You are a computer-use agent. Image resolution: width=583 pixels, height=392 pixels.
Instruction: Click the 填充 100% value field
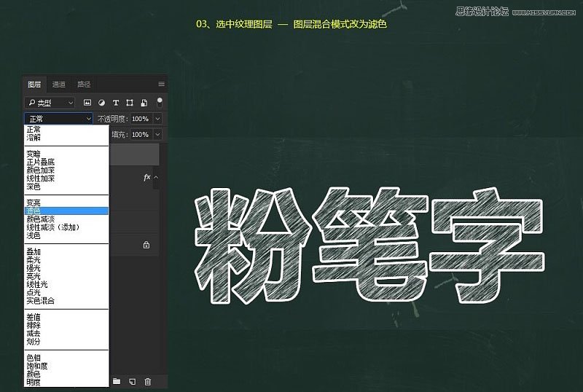(141, 134)
